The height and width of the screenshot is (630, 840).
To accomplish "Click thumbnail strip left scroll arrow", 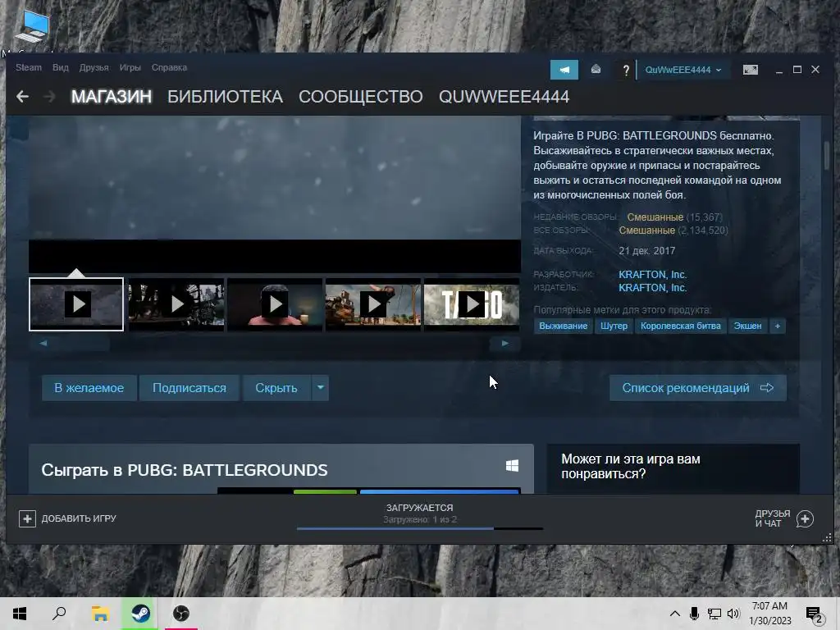I will (43, 343).
